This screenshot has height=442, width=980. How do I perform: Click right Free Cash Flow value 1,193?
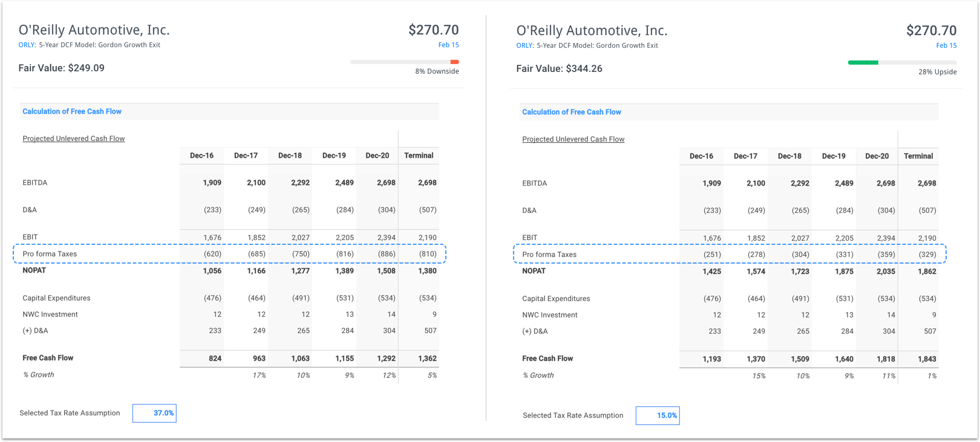click(x=712, y=359)
